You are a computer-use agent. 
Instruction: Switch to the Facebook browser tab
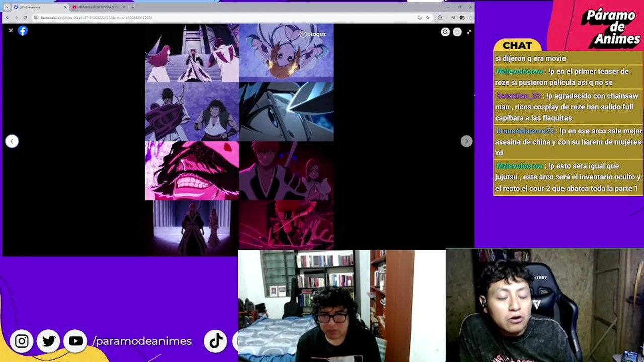(x=39, y=7)
